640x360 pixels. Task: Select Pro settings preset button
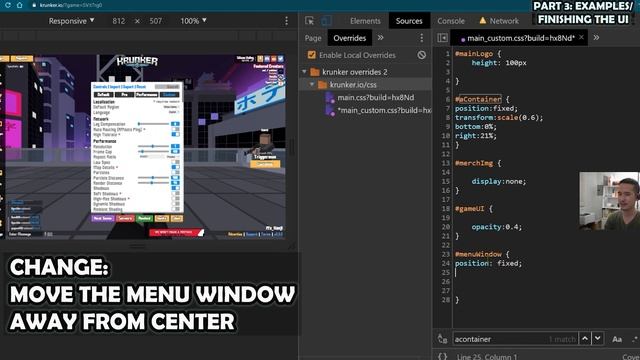(x=124, y=94)
